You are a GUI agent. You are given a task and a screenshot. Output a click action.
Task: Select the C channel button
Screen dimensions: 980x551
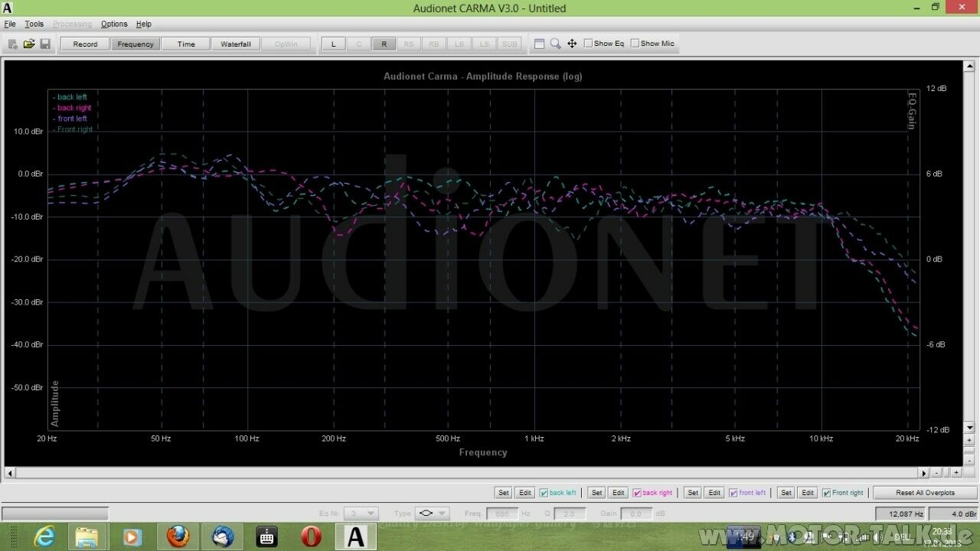pos(358,44)
